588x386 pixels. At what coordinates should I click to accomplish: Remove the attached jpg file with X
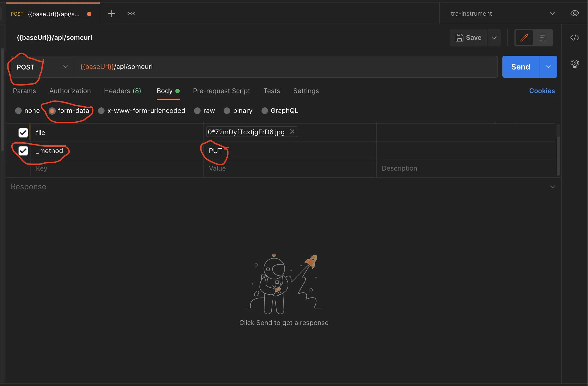292,132
